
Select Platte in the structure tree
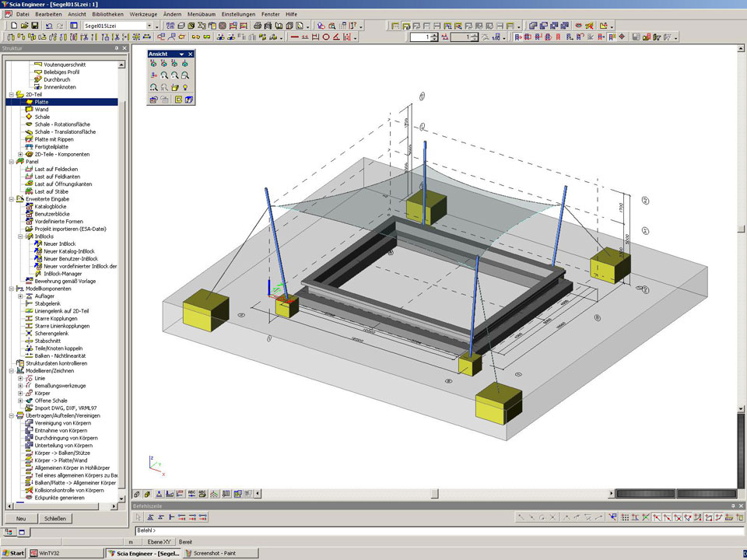[x=41, y=102]
